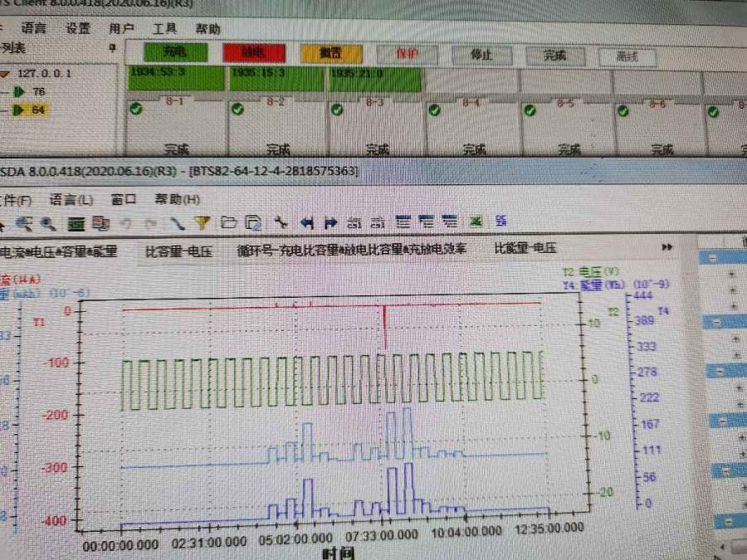Click the left-pointing blue arrow icon
This screenshot has width=747, height=560.
tap(306, 222)
